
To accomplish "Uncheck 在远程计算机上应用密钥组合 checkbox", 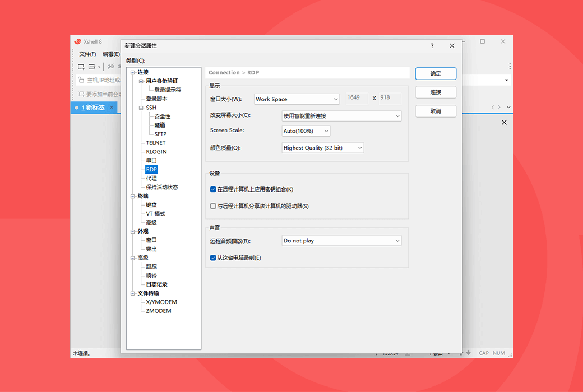I will (213, 189).
